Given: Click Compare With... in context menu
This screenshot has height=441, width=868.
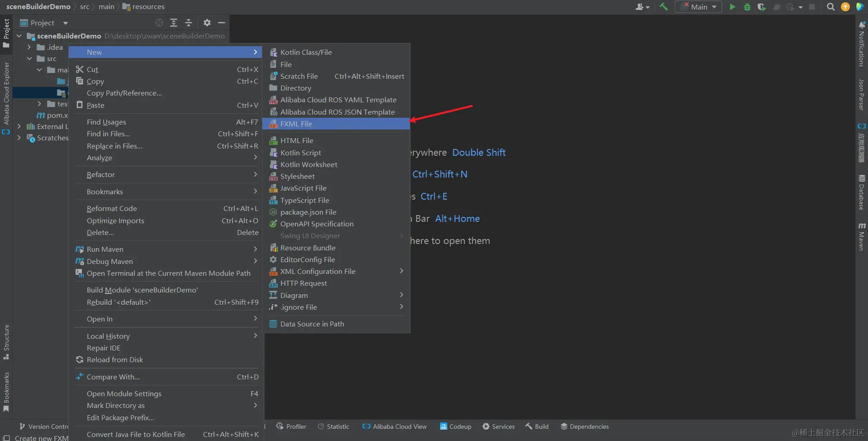Looking at the screenshot, I should pos(166,377).
